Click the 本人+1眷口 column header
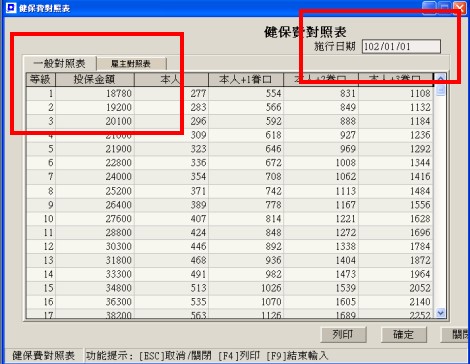Image resolution: width=470 pixels, height=364 pixels. 246,79
